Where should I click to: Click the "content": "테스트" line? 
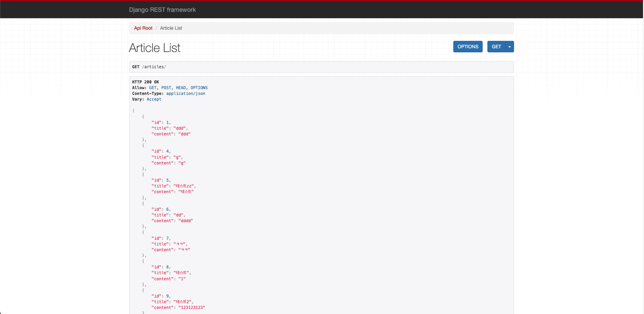[x=173, y=192]
